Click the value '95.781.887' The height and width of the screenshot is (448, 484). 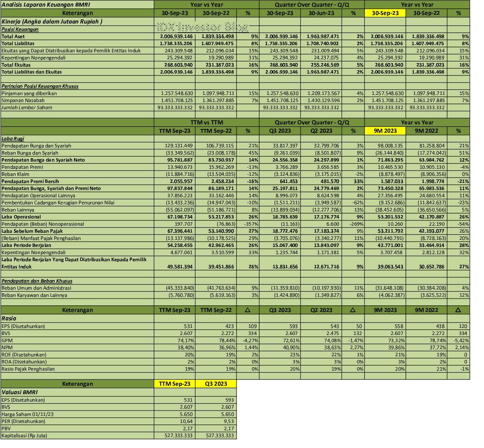pos(180,160)
